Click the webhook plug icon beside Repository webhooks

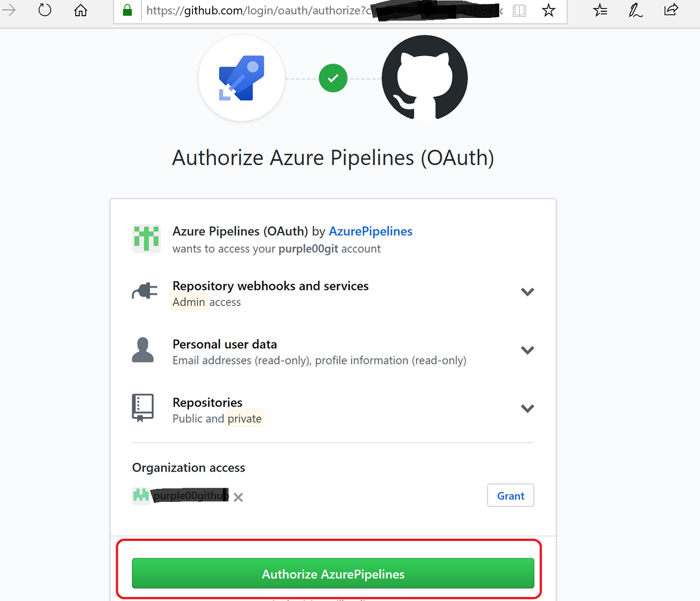pyautogui.click(x=144, y=291)
